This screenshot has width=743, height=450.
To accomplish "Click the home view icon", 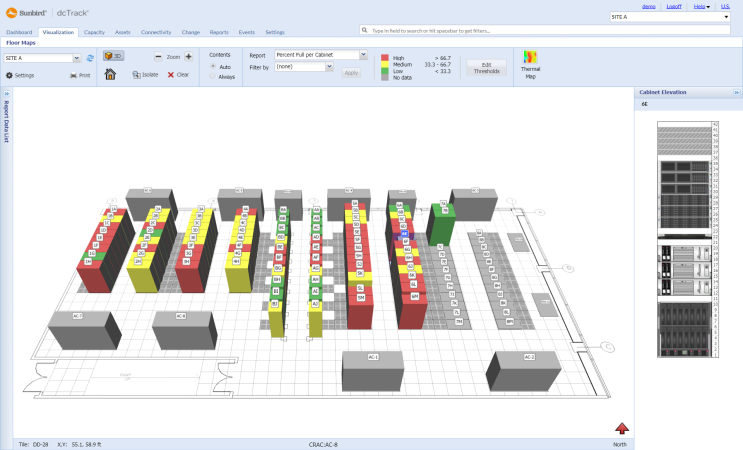I will coord(110,74).
